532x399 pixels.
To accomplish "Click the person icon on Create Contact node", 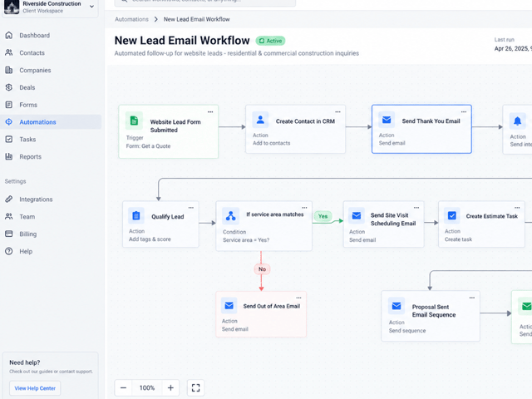I will pos(260,120).
